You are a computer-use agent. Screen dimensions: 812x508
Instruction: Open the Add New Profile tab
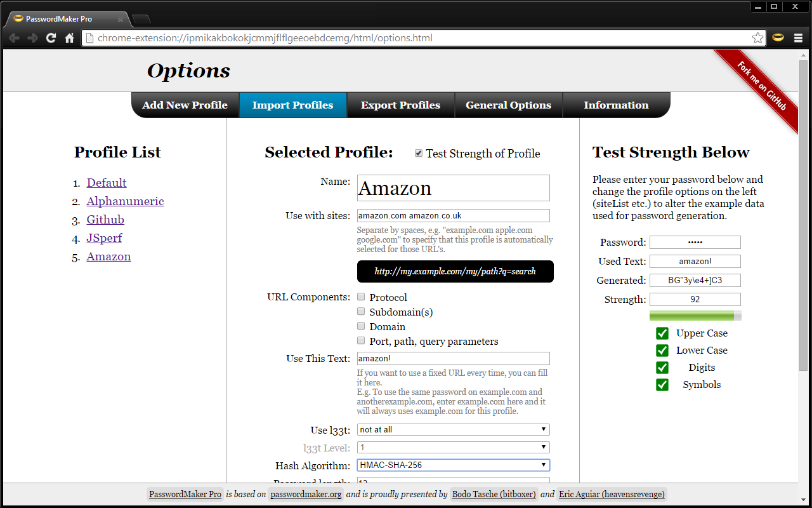[x=185, y=105]
